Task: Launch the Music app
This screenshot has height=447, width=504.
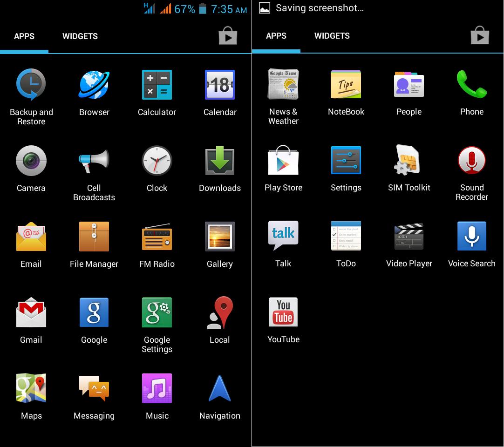Action: pyautogui.click(x=157, y=388)
